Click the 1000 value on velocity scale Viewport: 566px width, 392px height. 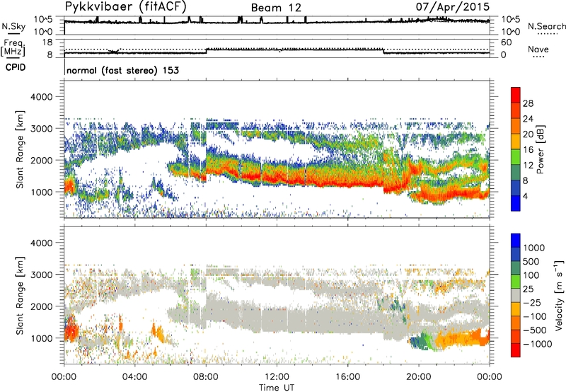[534, 248]
